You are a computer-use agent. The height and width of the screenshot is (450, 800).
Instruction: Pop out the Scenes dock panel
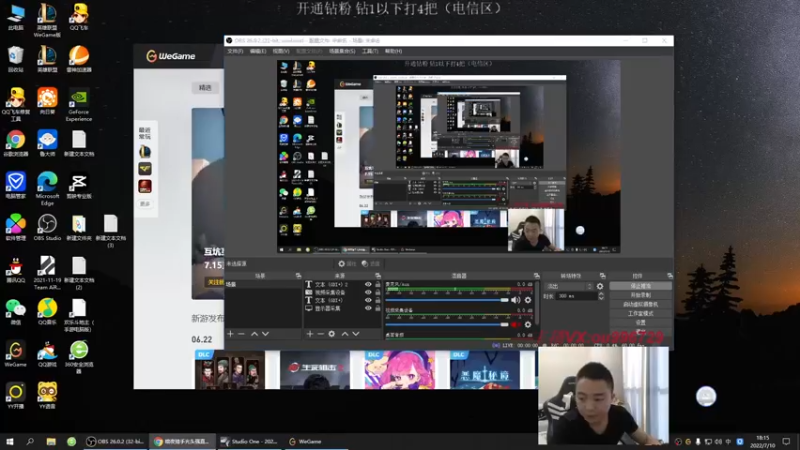coord(298,276)
